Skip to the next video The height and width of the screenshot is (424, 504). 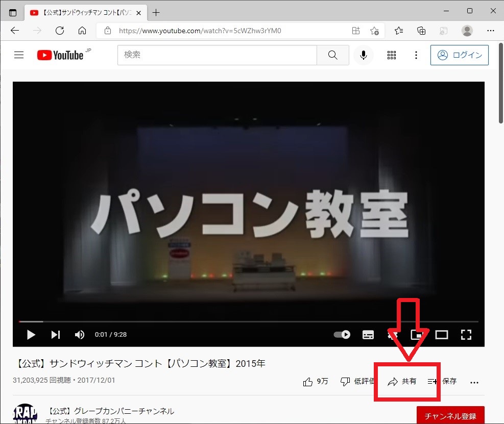[x=55, y=335]
